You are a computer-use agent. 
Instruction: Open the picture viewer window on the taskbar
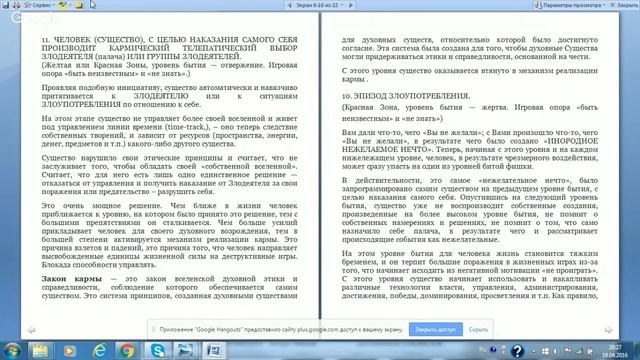coord(185,351)
